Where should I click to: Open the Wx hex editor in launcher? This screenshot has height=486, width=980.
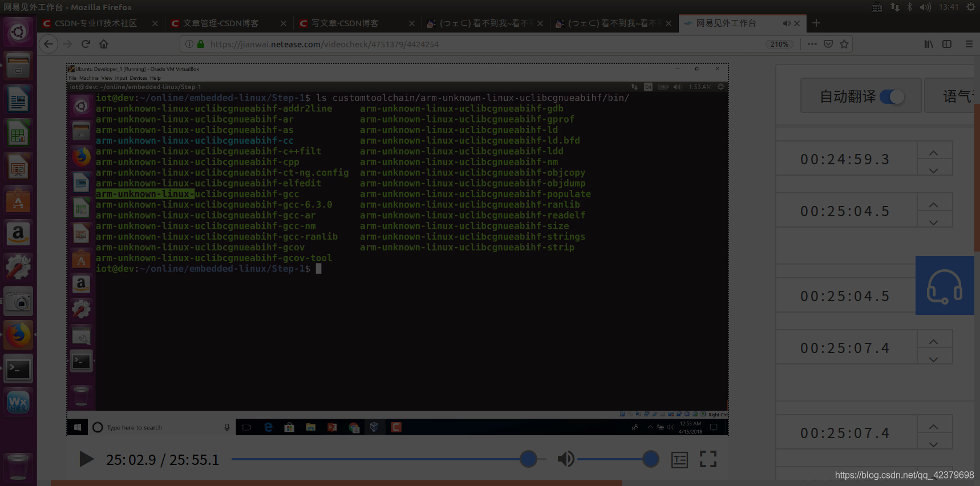pyautogui.click(x=18, y=402)
